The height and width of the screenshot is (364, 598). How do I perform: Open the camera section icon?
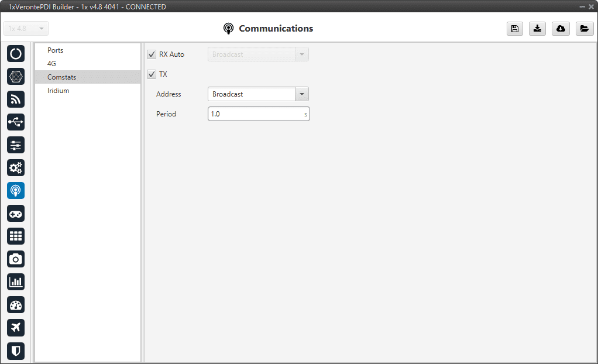[16, 259]
